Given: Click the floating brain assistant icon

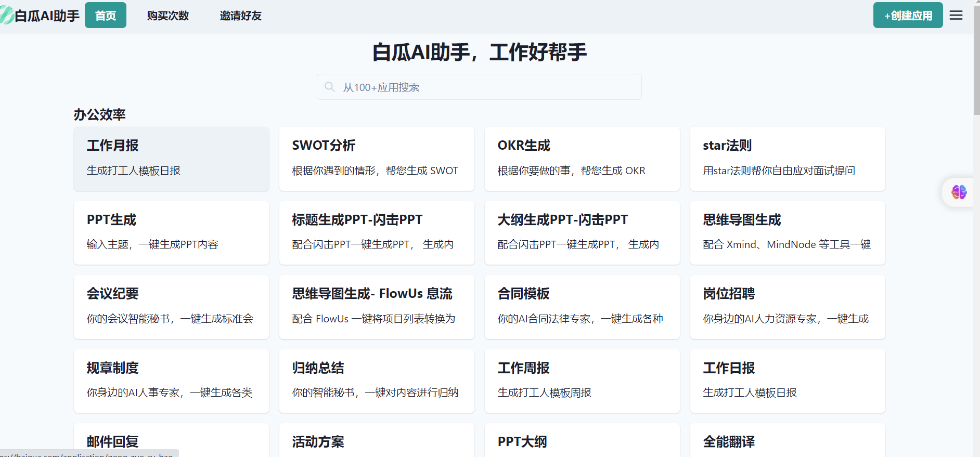Looking at the screenshot, I should point(959,192).
